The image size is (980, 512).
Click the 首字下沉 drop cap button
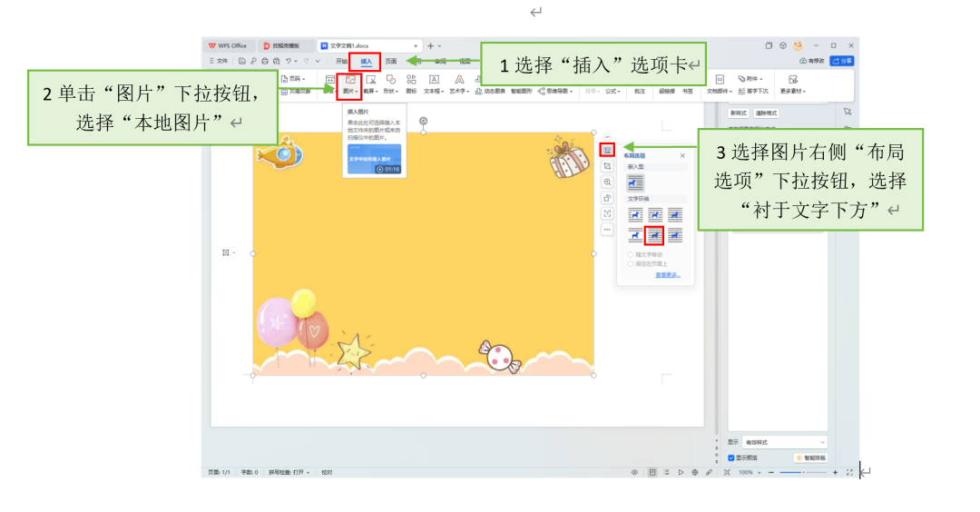(753, 92)
